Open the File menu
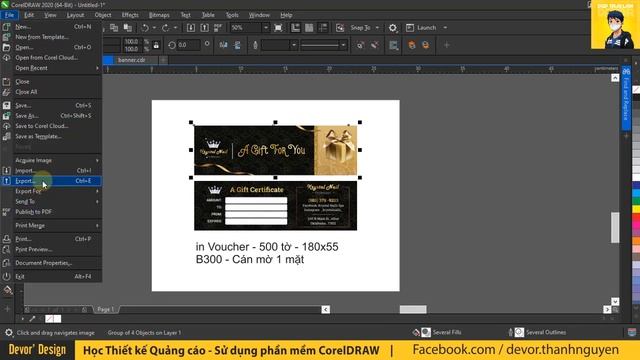Screen dimensions: 640x360 pyautogui.click(x=9, y=15)
